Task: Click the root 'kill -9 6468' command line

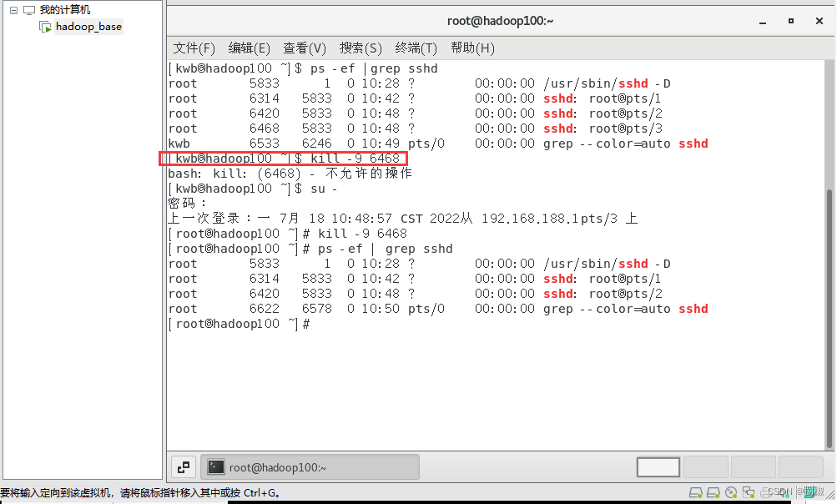Action: pos(287,234)
